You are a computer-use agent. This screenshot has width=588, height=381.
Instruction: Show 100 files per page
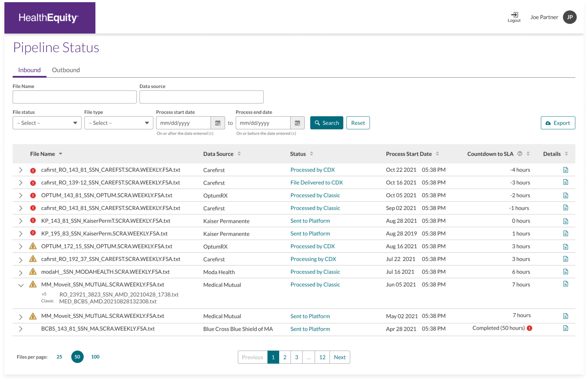coord(95,357)
